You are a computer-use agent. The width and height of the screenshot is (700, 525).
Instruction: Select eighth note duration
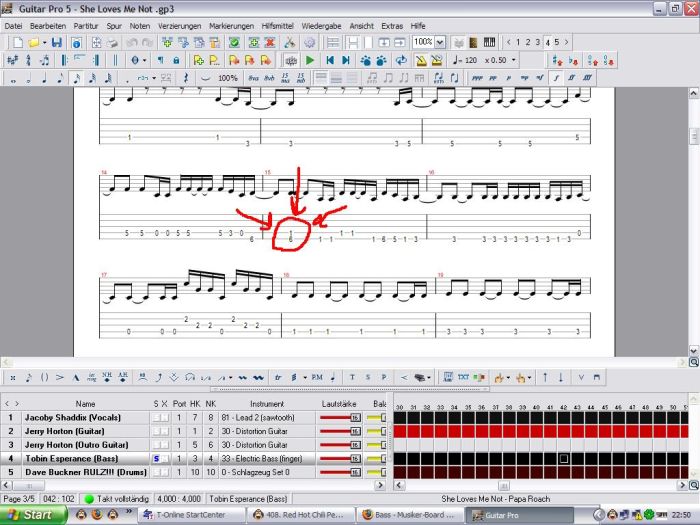point(60,79)
